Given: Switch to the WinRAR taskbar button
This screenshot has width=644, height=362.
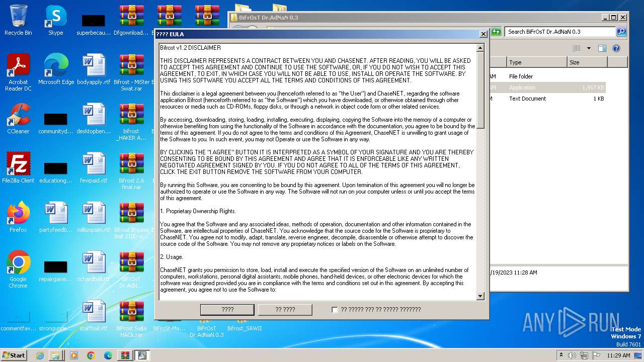Looking at the screenshot, I should coord(125,355).
